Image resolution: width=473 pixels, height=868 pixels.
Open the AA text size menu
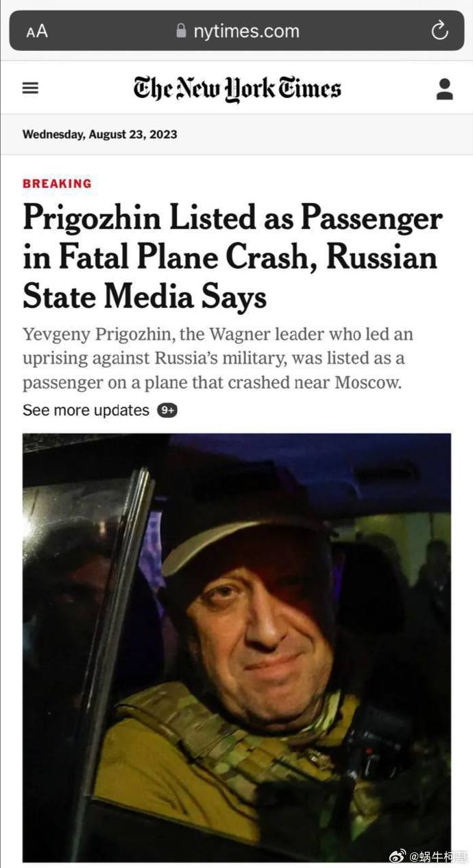pyautogui.click(x=37, y=32)
